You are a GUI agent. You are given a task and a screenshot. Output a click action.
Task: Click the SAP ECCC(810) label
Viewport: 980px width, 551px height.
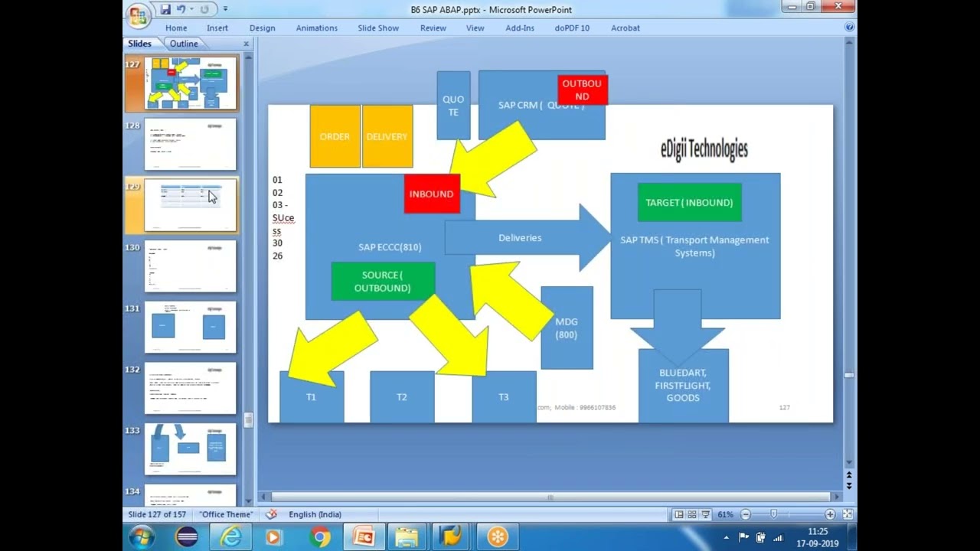(390, 247)
